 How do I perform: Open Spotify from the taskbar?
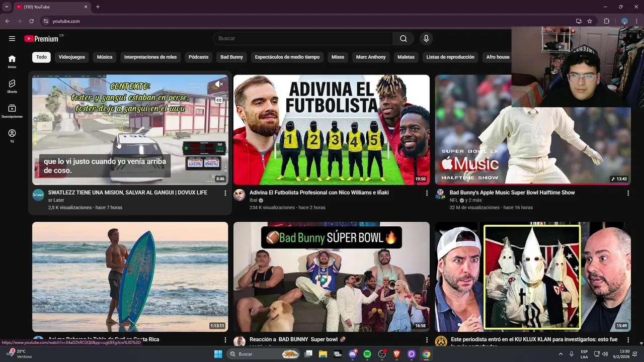click(x=367, y=354)
